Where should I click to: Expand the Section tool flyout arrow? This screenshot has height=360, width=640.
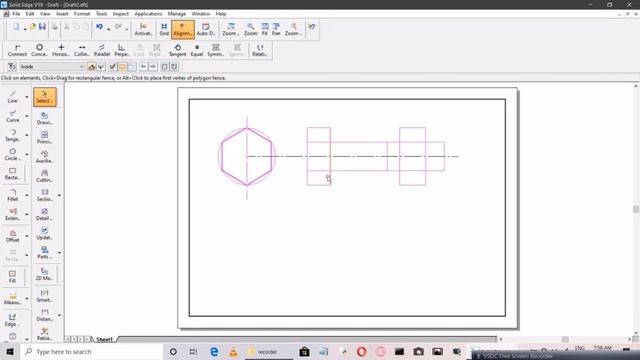pyautogui.click(x=60, y=196)
